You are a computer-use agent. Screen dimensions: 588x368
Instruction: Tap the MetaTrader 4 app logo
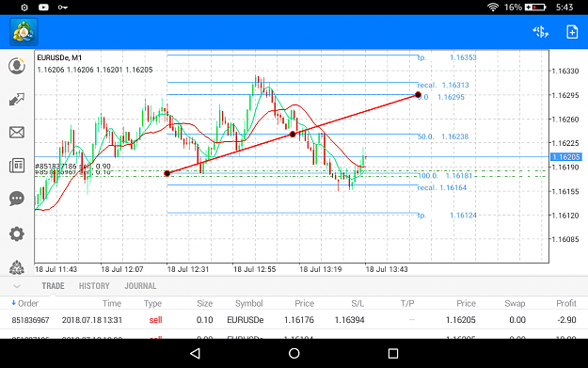click(24, 32)
